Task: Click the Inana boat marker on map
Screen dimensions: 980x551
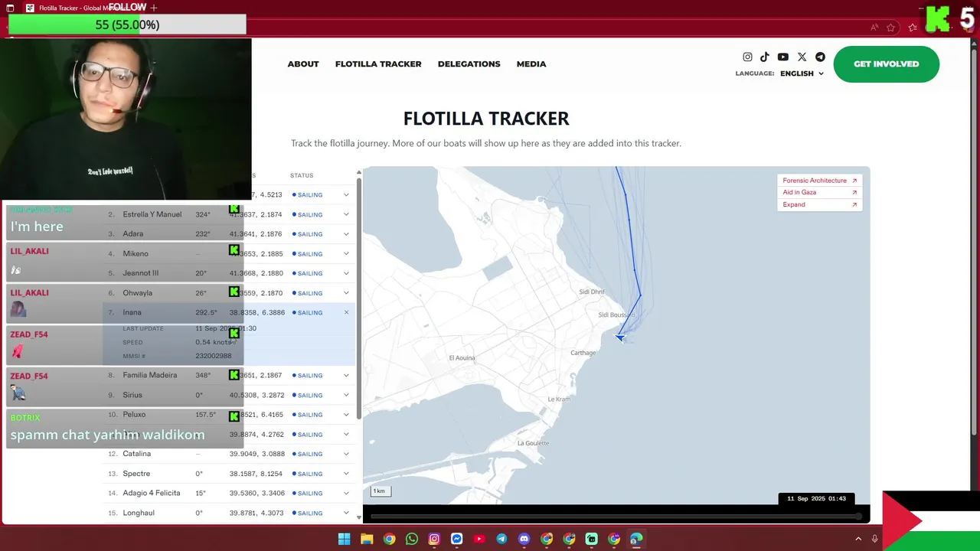Action: tap(620, 337)
